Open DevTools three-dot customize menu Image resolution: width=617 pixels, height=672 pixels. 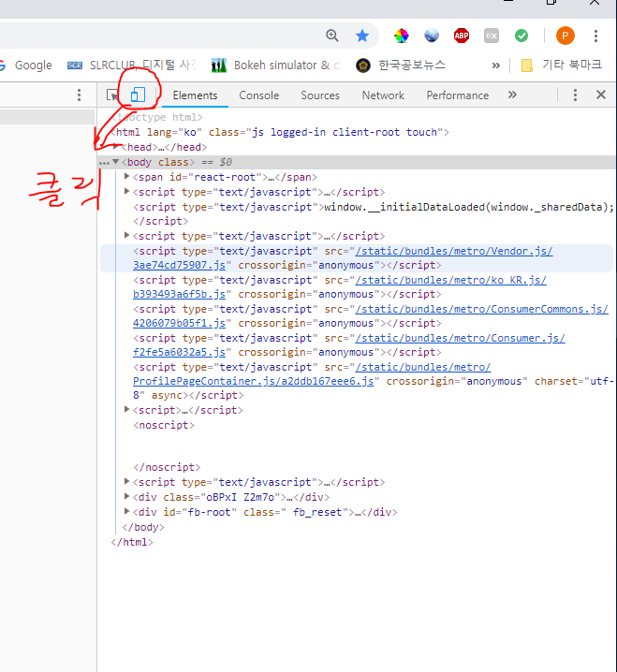click(x=575, y=95)
